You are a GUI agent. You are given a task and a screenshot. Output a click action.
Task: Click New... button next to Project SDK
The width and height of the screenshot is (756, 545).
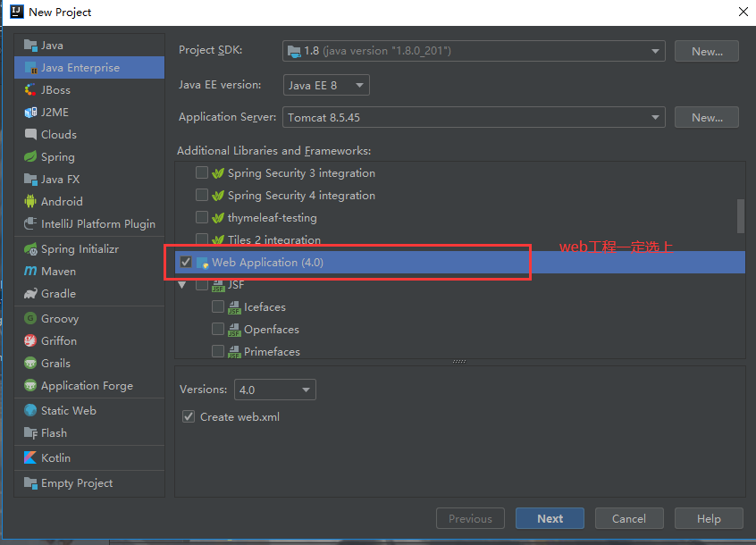(706, 51)
